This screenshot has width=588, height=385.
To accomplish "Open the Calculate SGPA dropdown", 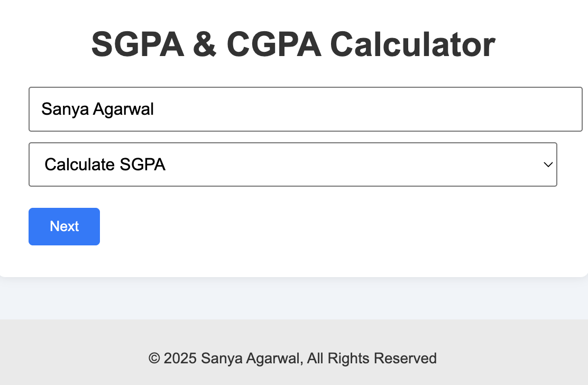I will (292, 164).
